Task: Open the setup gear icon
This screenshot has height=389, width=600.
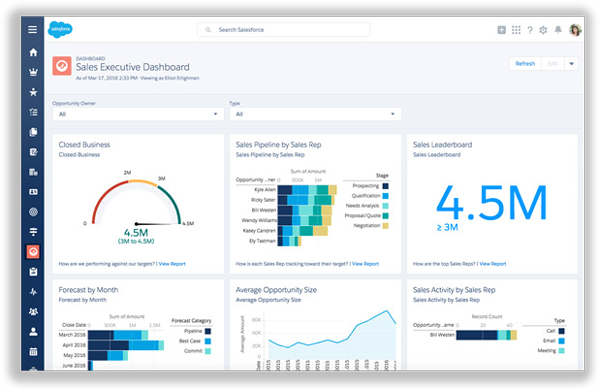Action: click(543, 30)
